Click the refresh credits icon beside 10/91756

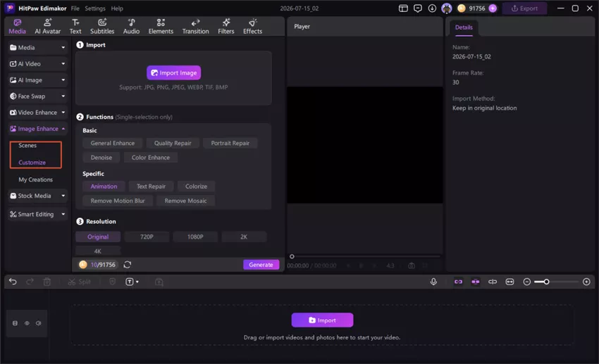coord(128,265)
